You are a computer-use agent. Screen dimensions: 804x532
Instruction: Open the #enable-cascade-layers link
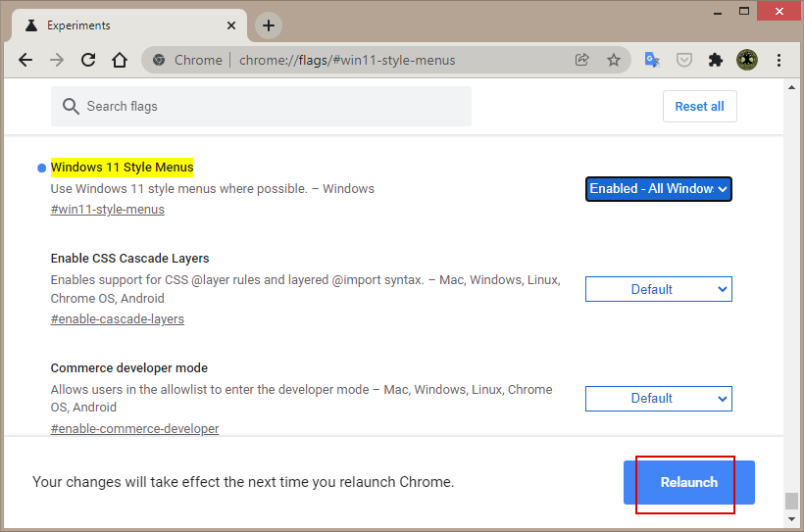pos(118,318)
